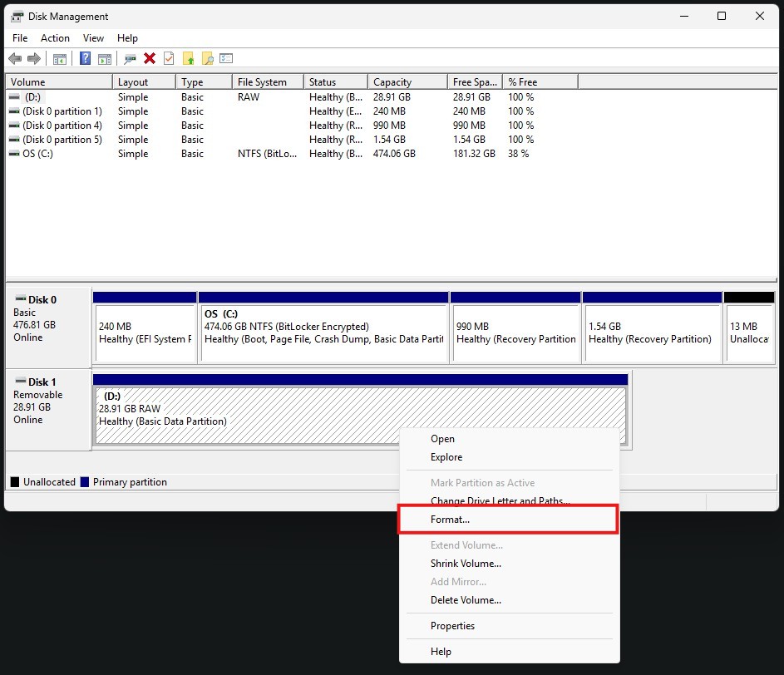Toggle visibility of the left console pane
The width and height of the screenshot is (784, 675).
point(59,58)
